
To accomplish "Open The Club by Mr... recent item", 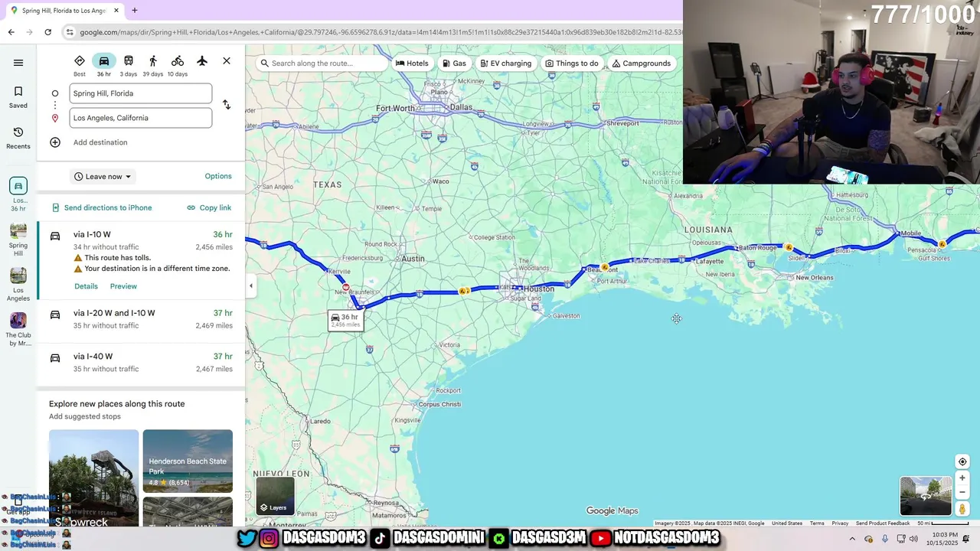I will pos(18,329).
